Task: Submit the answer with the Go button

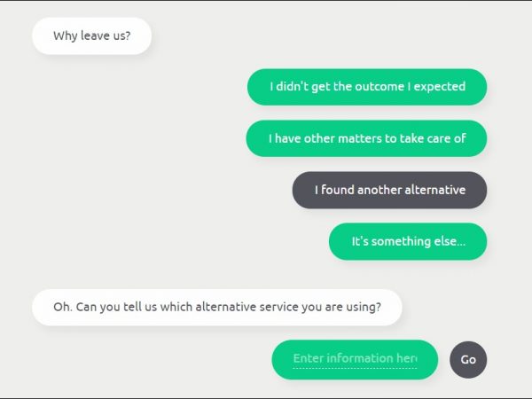Action: point(468,359)
